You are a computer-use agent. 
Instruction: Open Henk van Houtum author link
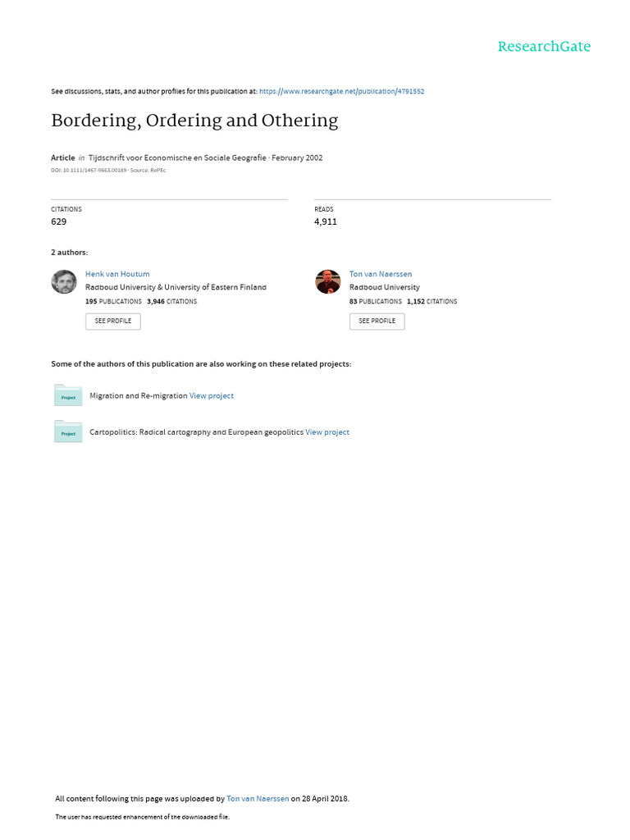[x=117, y=274]
